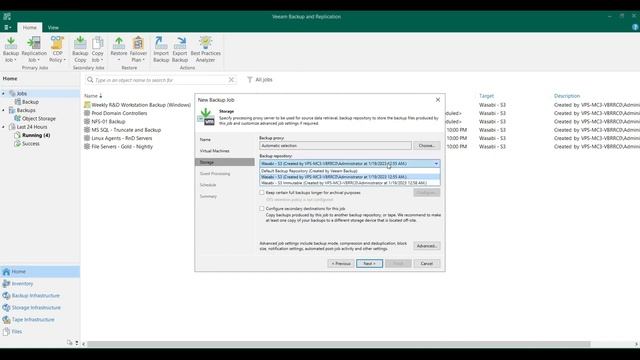Click the Copy Job ribbon icon

click(98, 49)
